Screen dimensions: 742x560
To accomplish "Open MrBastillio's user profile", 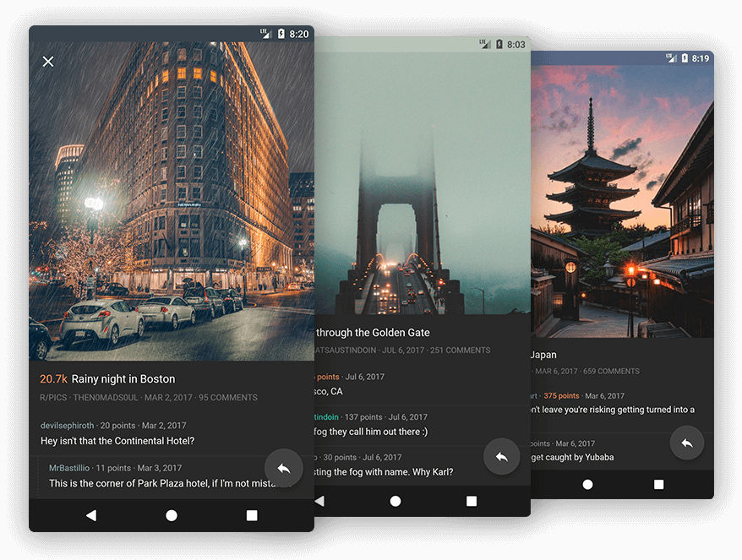I will (69, 468).
